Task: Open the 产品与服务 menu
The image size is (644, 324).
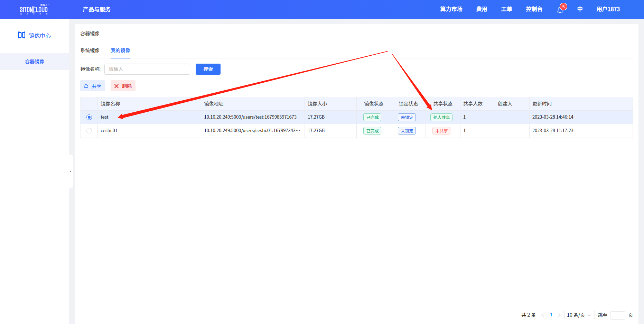Action: coord(96,9)
